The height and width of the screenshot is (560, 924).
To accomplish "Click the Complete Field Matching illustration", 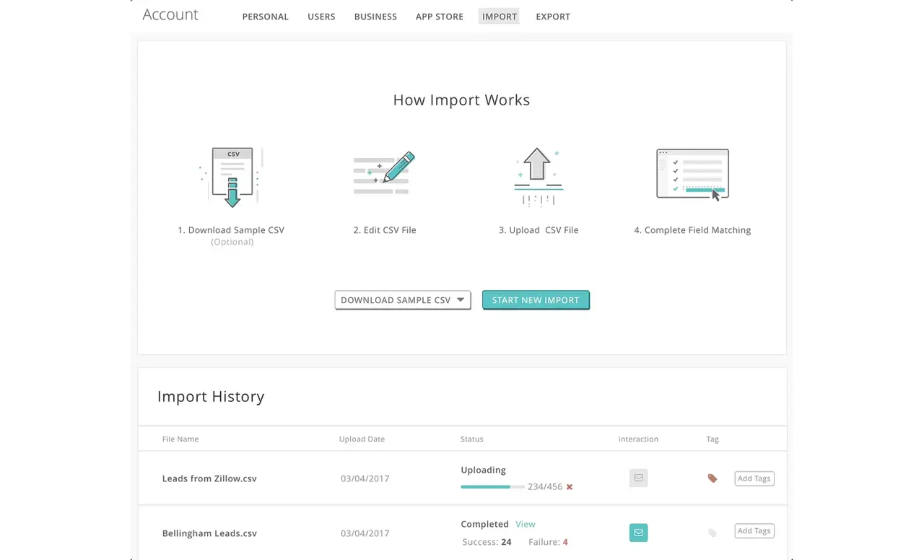I will click(x=692, y=174).
